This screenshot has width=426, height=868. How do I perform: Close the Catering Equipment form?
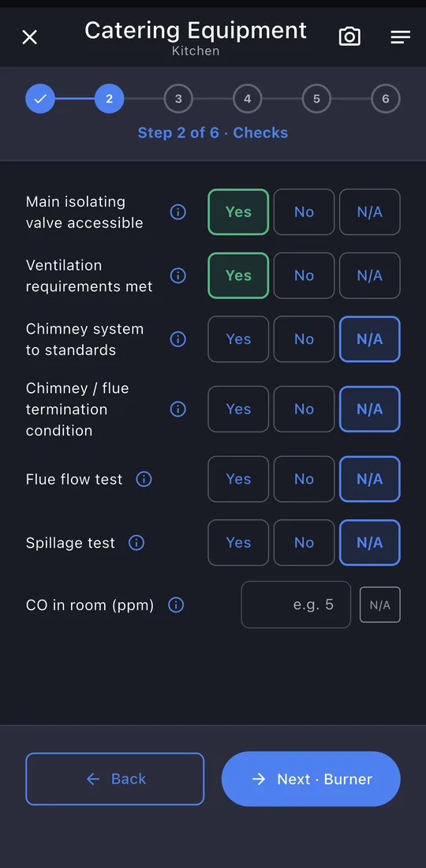coord(29,37)
